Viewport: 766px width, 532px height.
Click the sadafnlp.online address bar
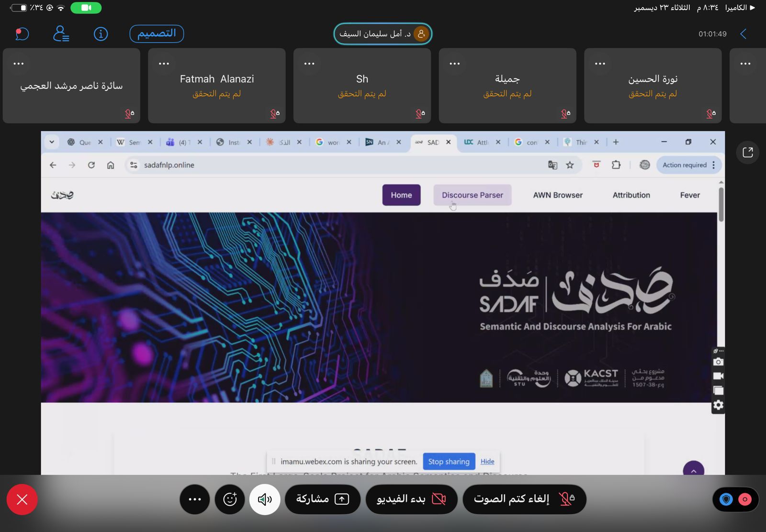335,165
